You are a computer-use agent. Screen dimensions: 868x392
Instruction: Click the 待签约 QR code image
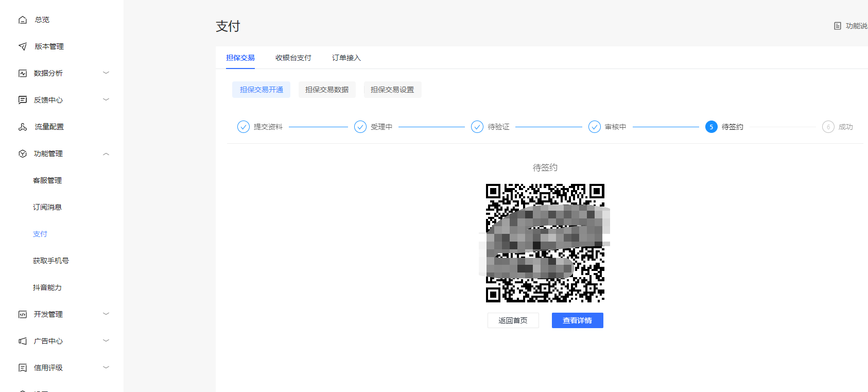pos(545,243)
